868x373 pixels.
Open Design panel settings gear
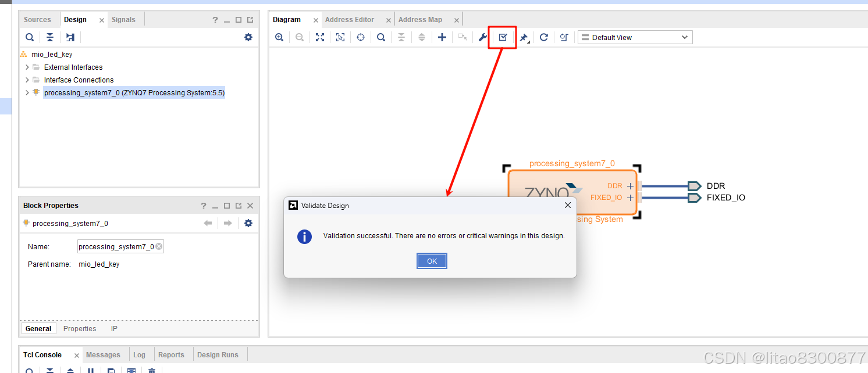(248, 37)
